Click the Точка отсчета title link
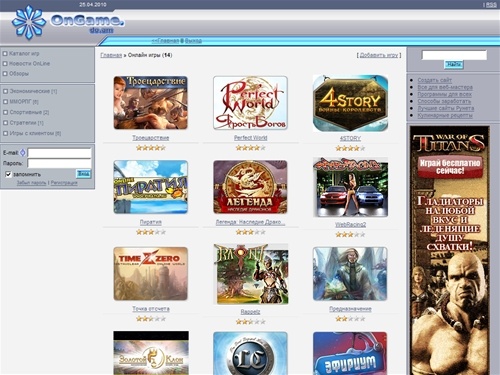 point(151,309)
